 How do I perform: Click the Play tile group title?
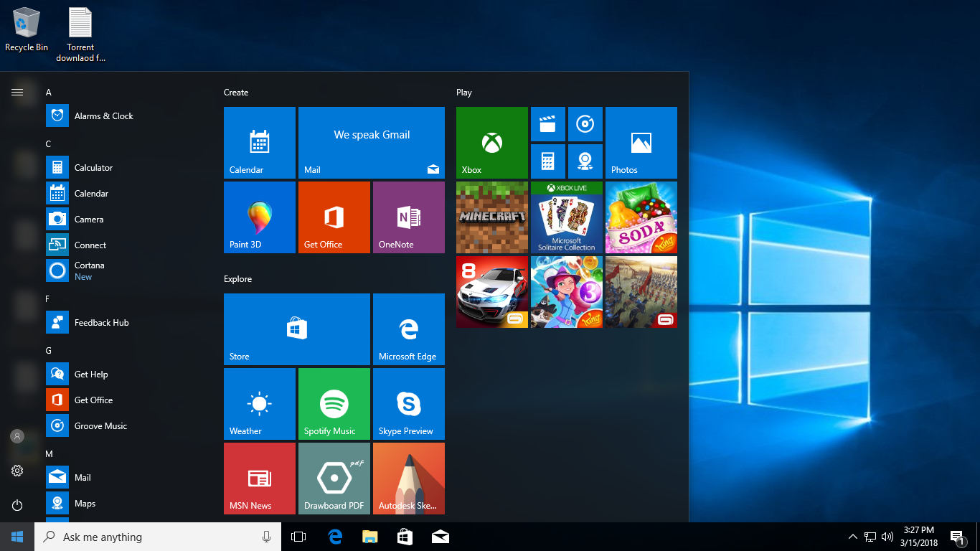pyautogui.click(x=464, y=93)
